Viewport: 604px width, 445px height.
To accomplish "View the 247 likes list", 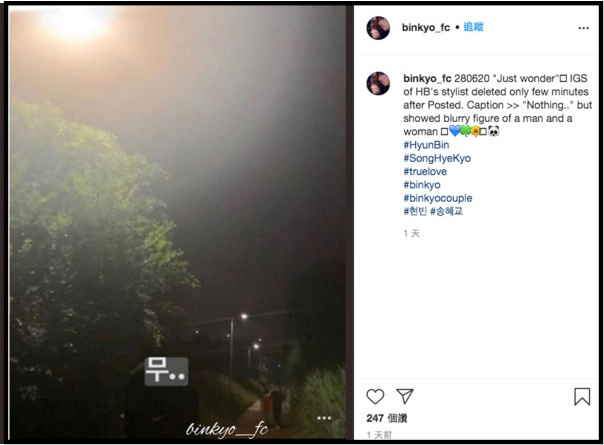I will (x=387, y=418).
